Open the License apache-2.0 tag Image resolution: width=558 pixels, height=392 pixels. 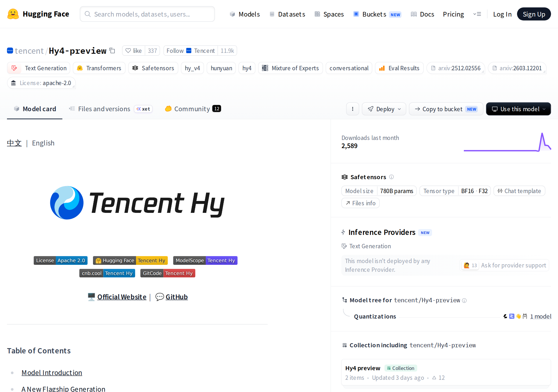coord(42,83)
